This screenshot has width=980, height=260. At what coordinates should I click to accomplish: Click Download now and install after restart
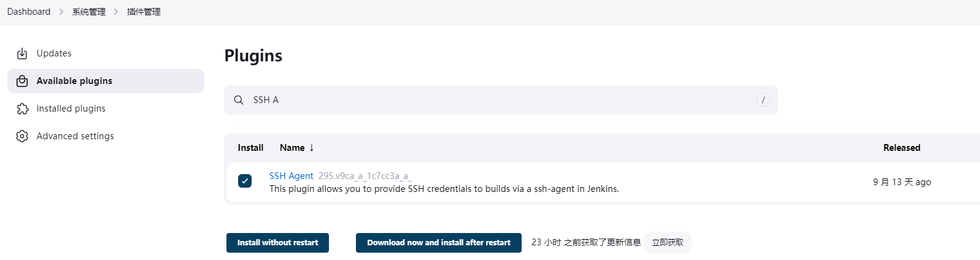(x=439, y=243)
